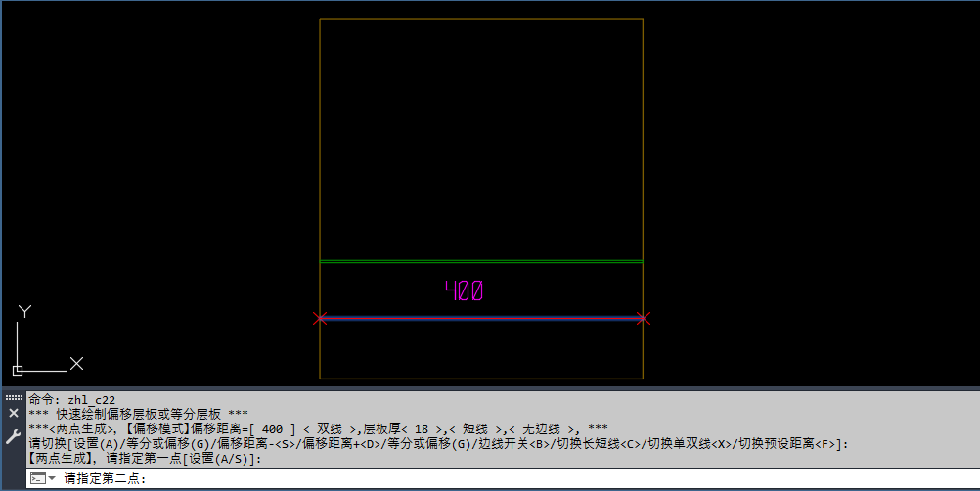Focus the command input field

click(503, 478)
